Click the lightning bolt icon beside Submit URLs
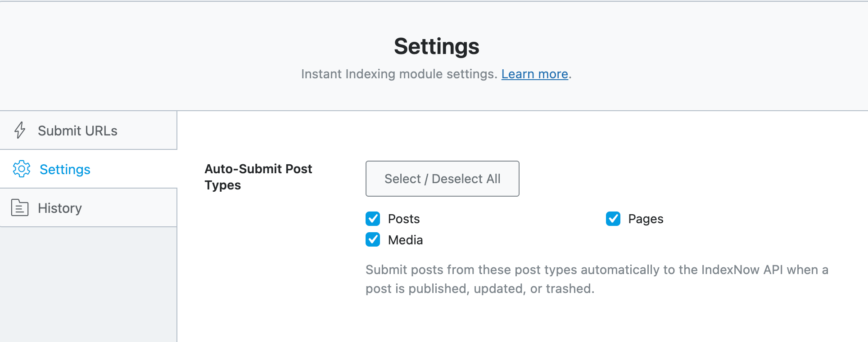The image size is (868, 342). [20, 130]
